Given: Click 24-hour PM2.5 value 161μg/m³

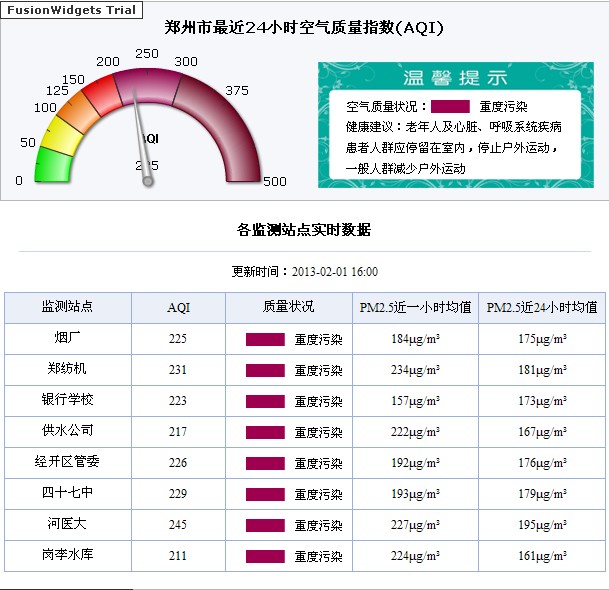Looking at the screenshot, I should [x=542, y=556].
